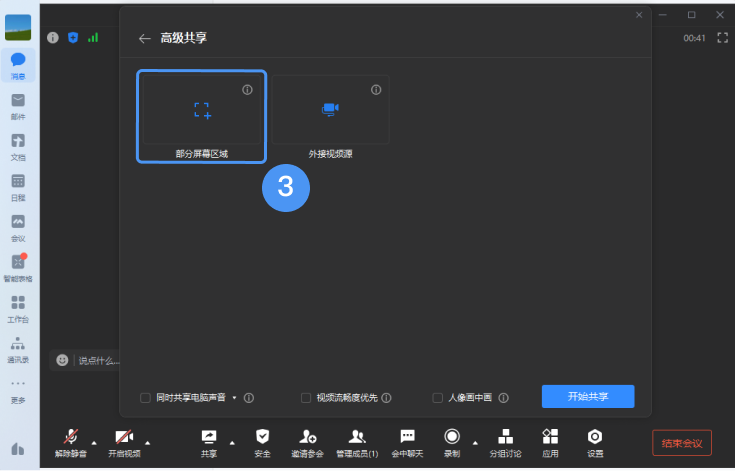Minimize the meeting window

click(663, 15)
